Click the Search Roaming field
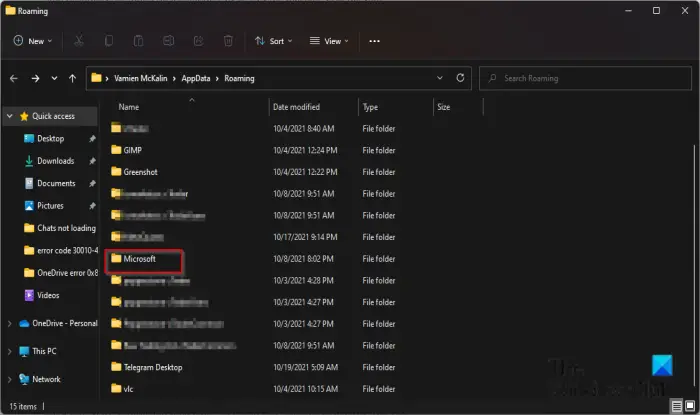 tap(585, 79)
